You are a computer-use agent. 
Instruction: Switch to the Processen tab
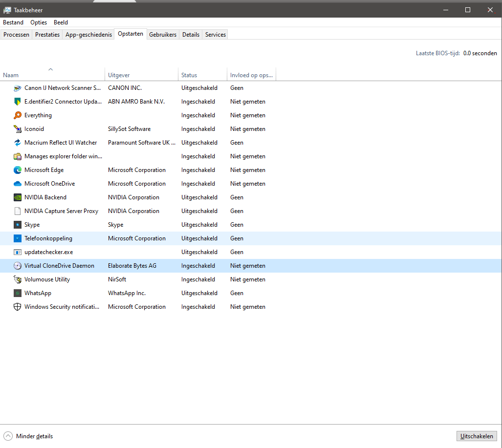[16, 35]
